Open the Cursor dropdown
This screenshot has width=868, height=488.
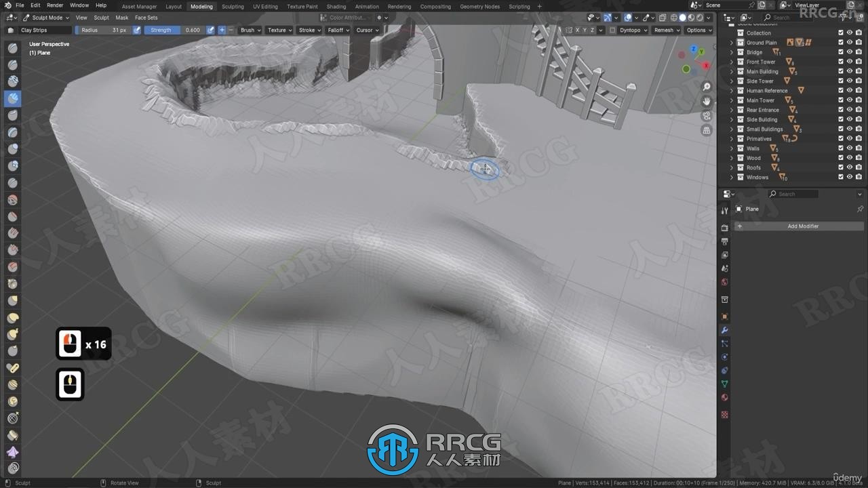pos(367,30)
